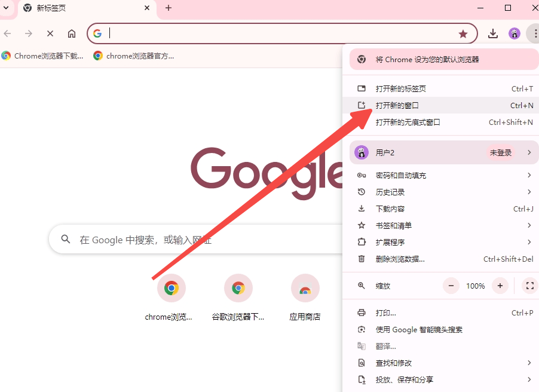Decrease zoom with minus button
This screenshot has height=392, width=539.
coord(451,286)
